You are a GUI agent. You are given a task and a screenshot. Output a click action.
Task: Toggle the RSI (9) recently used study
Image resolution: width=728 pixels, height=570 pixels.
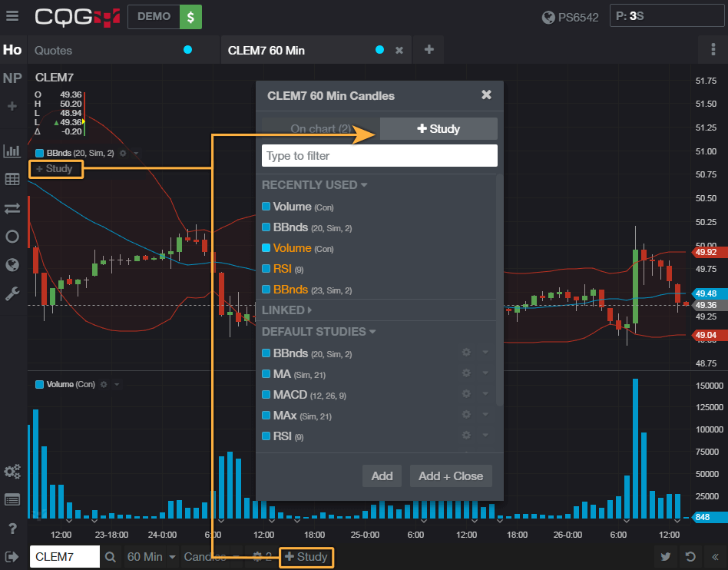283,269
